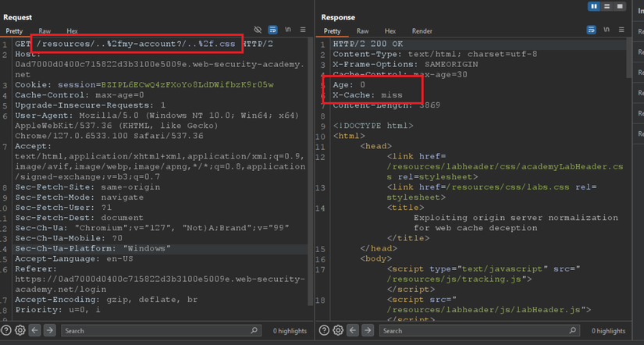644x345 pixels.
Task: Toggle hide non-printable eye icon in Request
Action: pyautogui.click(x=258, y=30)
